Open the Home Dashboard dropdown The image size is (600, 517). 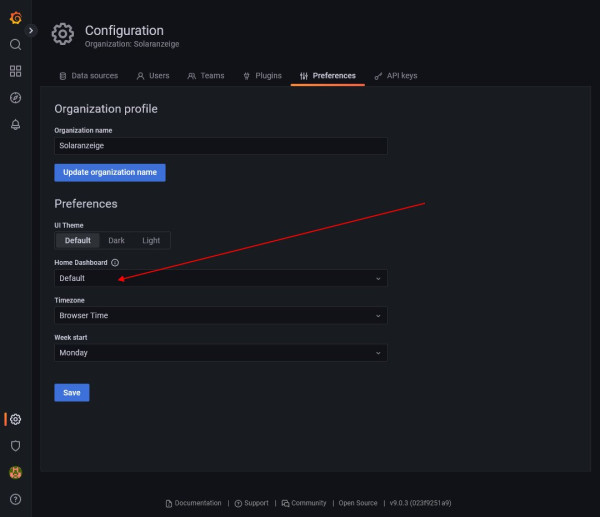point(220,278)
